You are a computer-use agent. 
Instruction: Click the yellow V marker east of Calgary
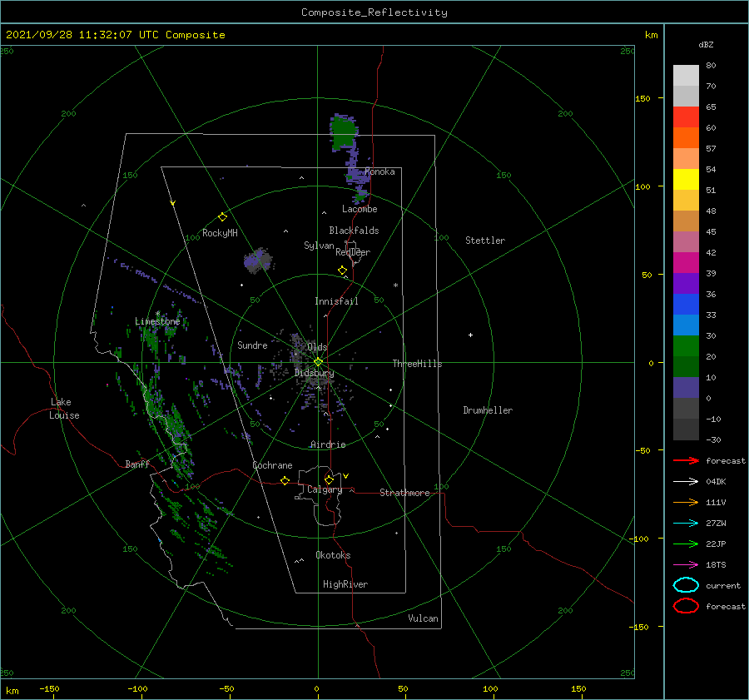click(x=345, y=476)
